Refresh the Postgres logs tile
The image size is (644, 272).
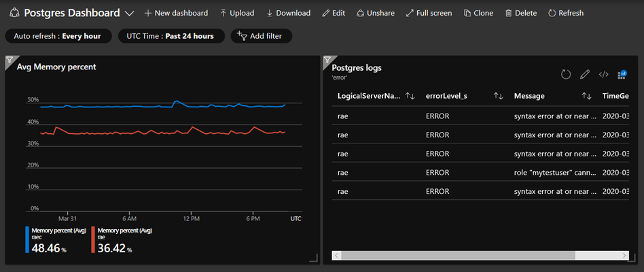tap(566, 74)
